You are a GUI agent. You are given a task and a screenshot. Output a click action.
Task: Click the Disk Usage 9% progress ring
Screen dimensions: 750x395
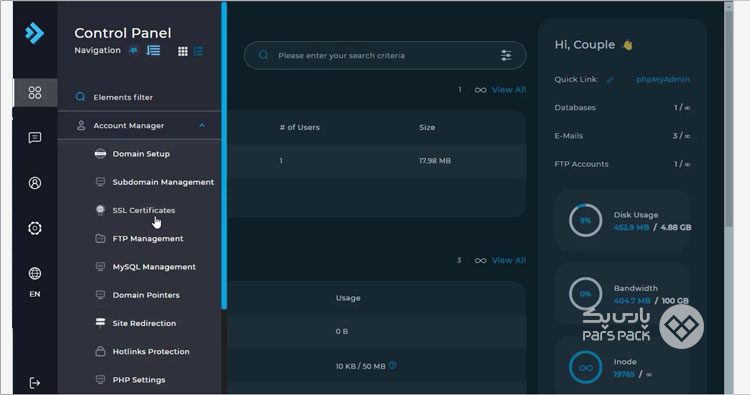[585, 220]
